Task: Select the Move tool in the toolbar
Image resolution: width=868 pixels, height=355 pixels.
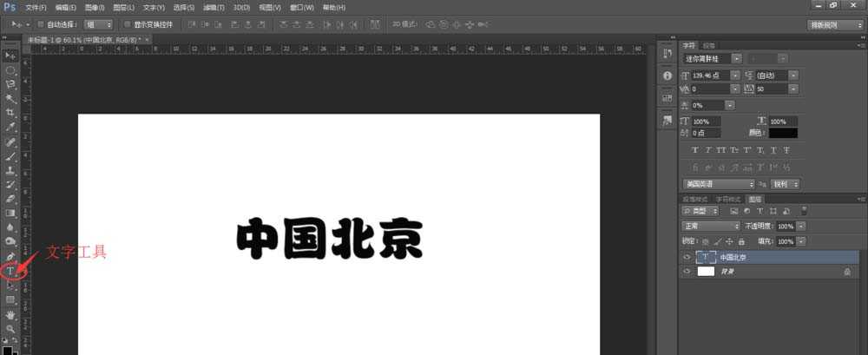Action: (x=10, y=56)
